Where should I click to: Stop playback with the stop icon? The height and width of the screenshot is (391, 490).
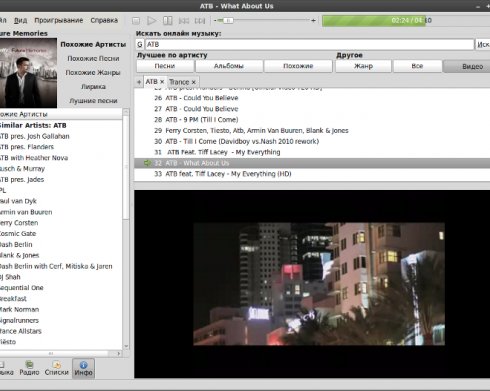pyautogui.click(x=136, y=21)
